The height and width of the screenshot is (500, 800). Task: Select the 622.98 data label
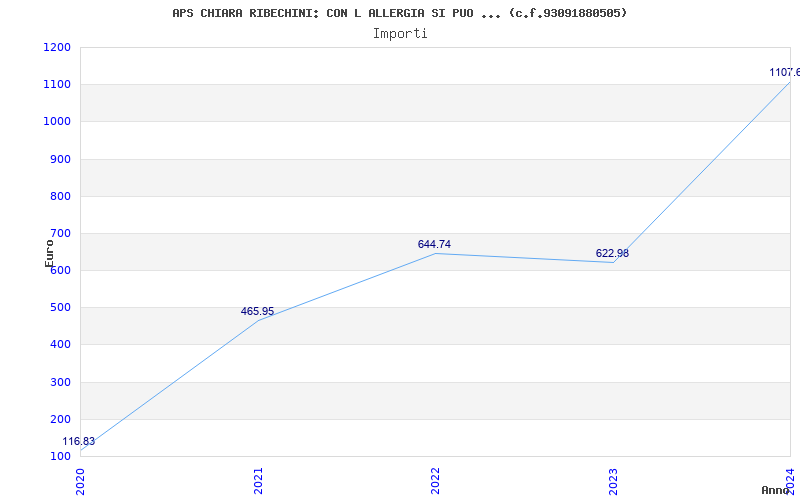click(612, 253)
